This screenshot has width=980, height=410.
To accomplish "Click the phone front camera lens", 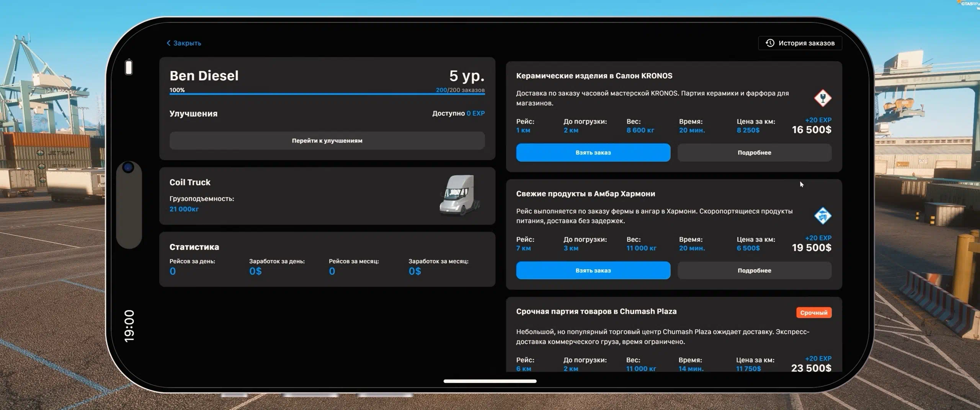I will coord(128,167).
